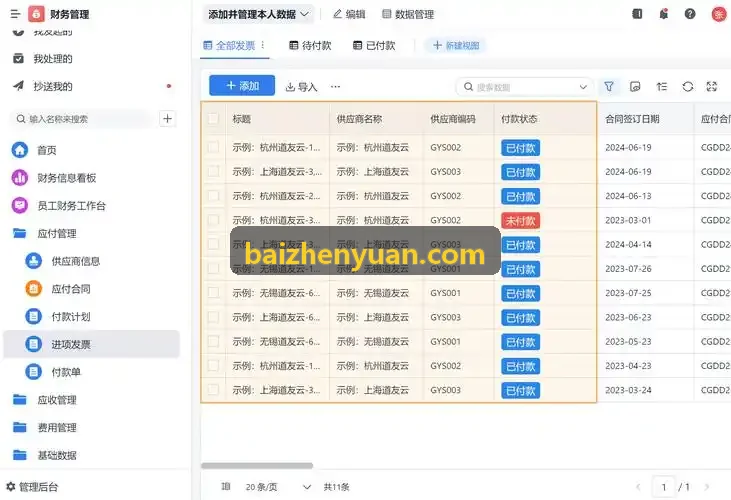The width and height of the screenshot is (731, 500).
Task: Check the row dated 2024-06-19 with GYS002
Action: pyautogui.click(x=213, y=147)
